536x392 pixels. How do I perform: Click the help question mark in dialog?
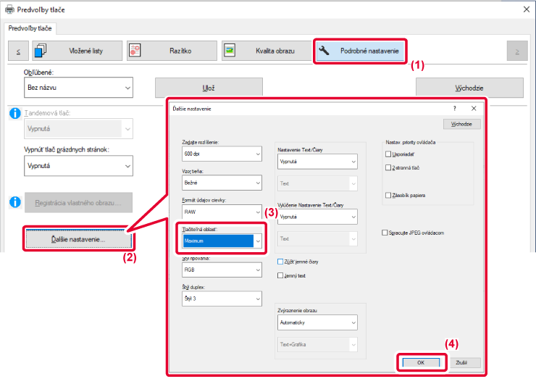(x=455, y=108)
